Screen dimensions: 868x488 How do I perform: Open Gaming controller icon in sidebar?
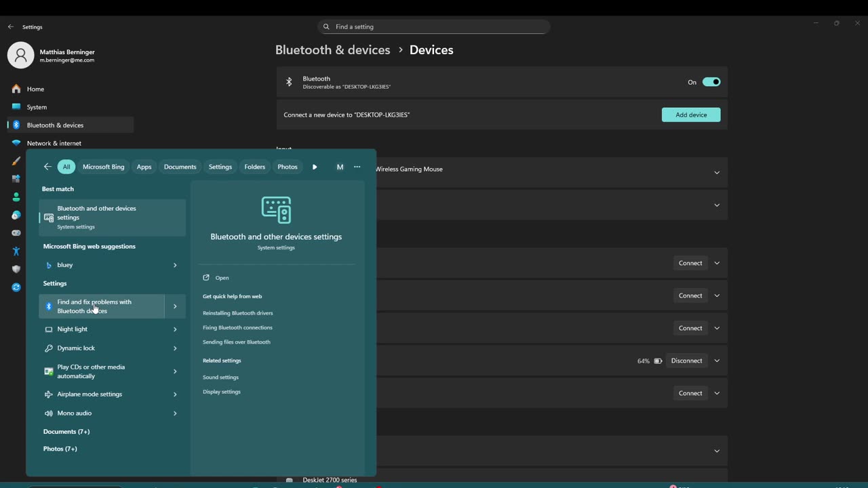click(x=16, y=233)
